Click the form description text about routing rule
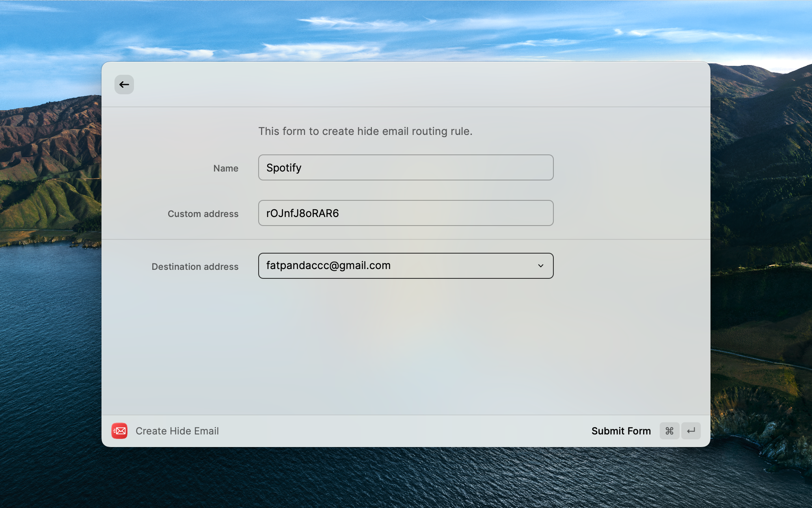 [365, 131]
